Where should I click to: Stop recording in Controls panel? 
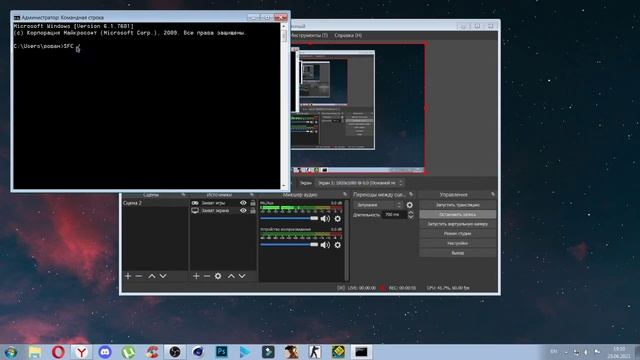click(x=458, y=214)
